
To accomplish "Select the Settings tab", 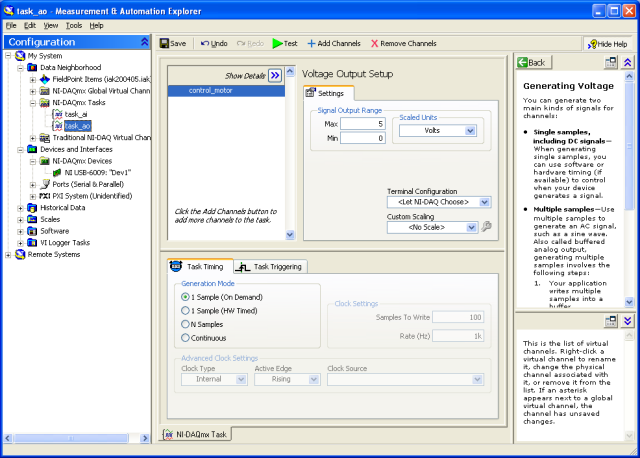I will [329, 93].
